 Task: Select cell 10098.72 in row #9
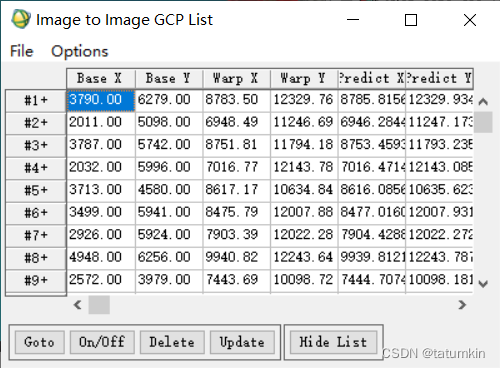tap(304, 280)
